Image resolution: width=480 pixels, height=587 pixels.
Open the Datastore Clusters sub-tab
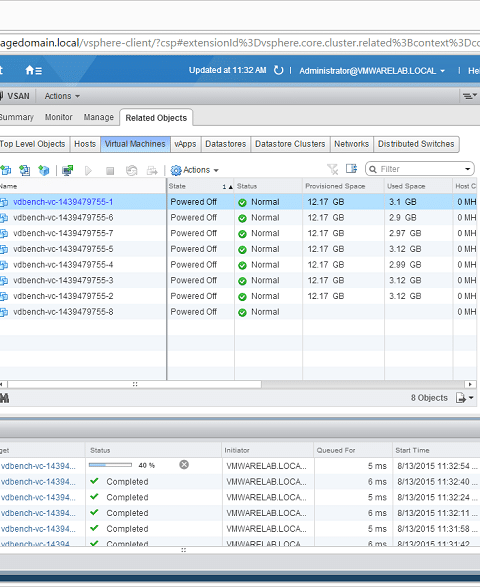click(290, 144)
